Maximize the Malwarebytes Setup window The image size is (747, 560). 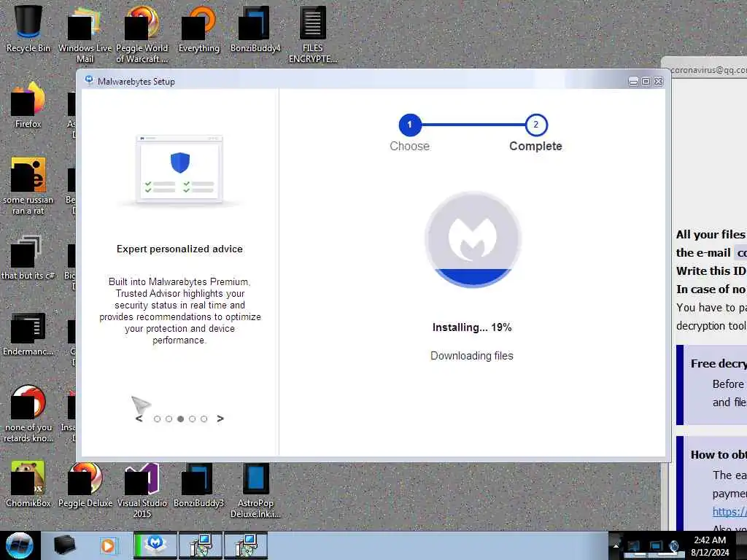[646, 82]
